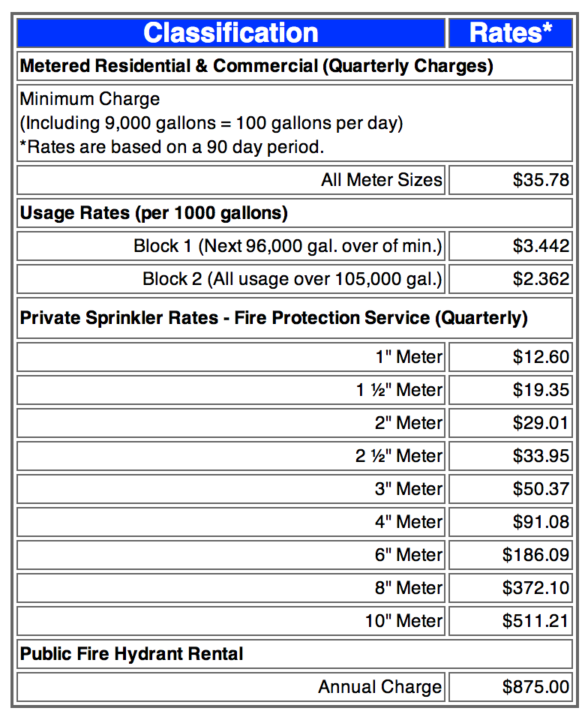This screenshot has width=588, height=711.
Task: Click the All Meter Sizes label
Action: tap(382, 180)
